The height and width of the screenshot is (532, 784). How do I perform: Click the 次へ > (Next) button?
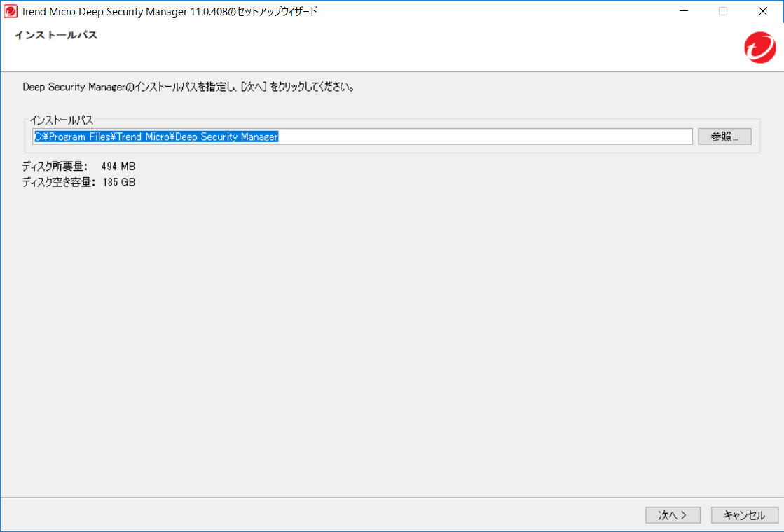(x=673, y=515)
